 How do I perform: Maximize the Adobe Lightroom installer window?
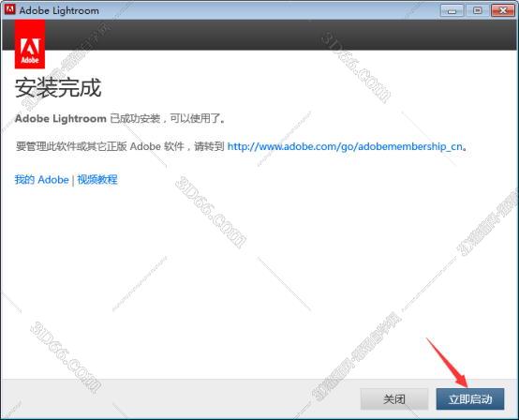pos(477,10)
